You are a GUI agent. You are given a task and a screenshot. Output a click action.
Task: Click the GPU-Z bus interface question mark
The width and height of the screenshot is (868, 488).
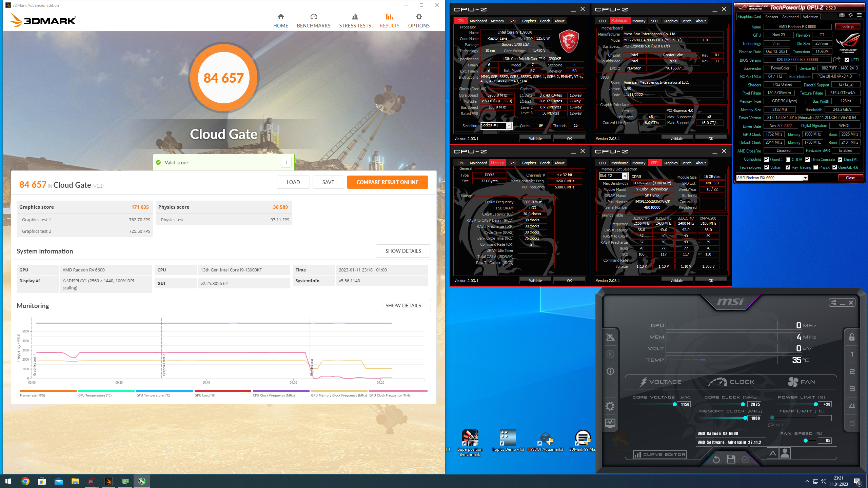coord(860,76)
